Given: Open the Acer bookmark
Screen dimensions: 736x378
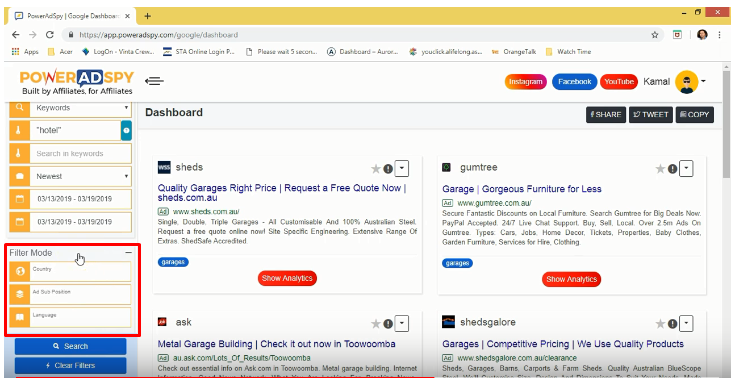Looking at the screenshot, I should tap(60, 52).
